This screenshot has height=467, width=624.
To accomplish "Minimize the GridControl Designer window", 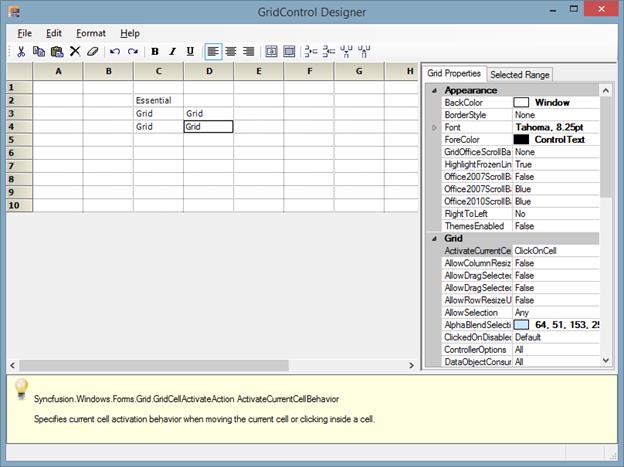I will [x=553, y=10].
